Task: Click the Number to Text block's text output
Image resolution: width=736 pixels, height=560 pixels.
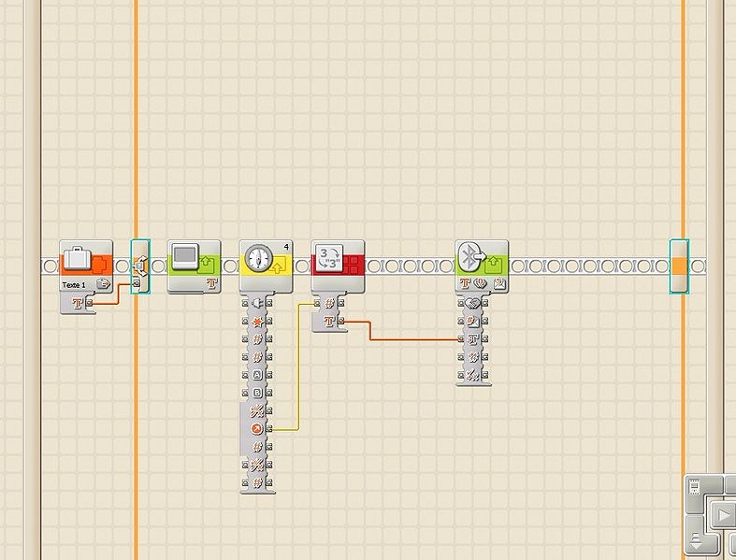Action: click(342, 322)
